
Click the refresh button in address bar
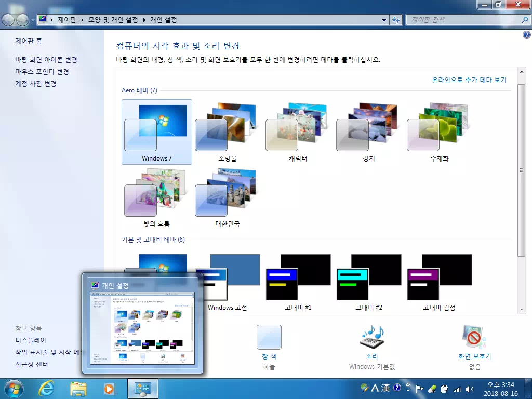(395, 20)
